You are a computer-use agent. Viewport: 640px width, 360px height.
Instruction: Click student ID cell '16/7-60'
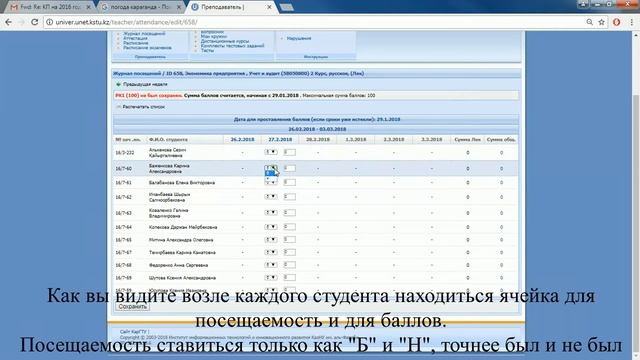123,169
